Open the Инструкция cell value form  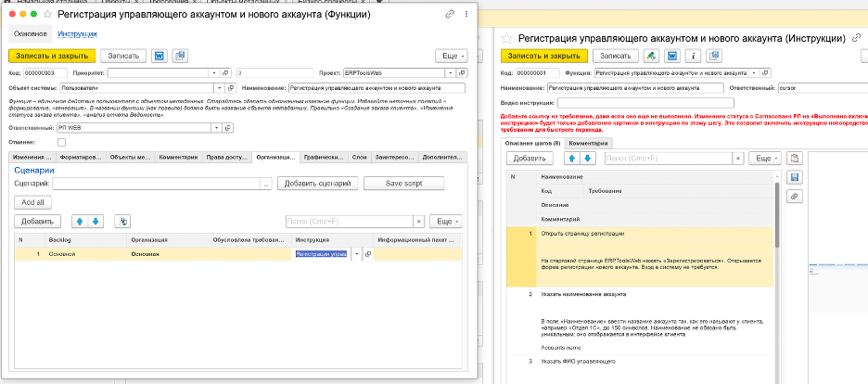point(366,254)
